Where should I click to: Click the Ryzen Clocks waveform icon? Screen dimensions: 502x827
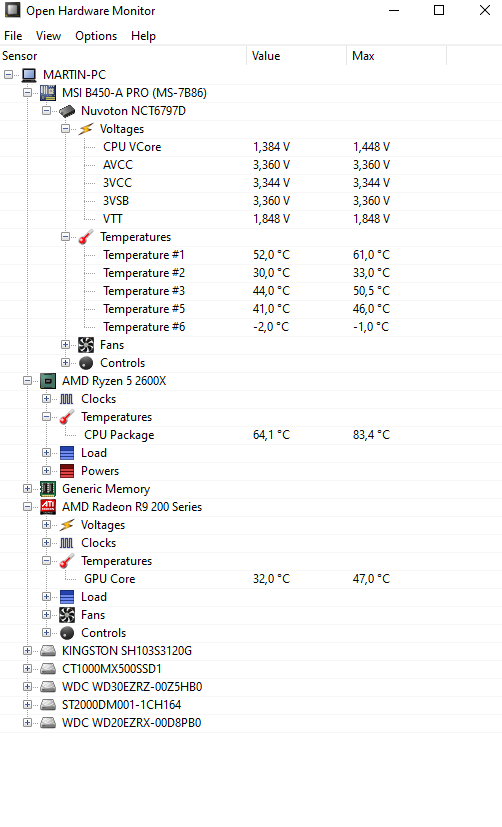(67, 399)
